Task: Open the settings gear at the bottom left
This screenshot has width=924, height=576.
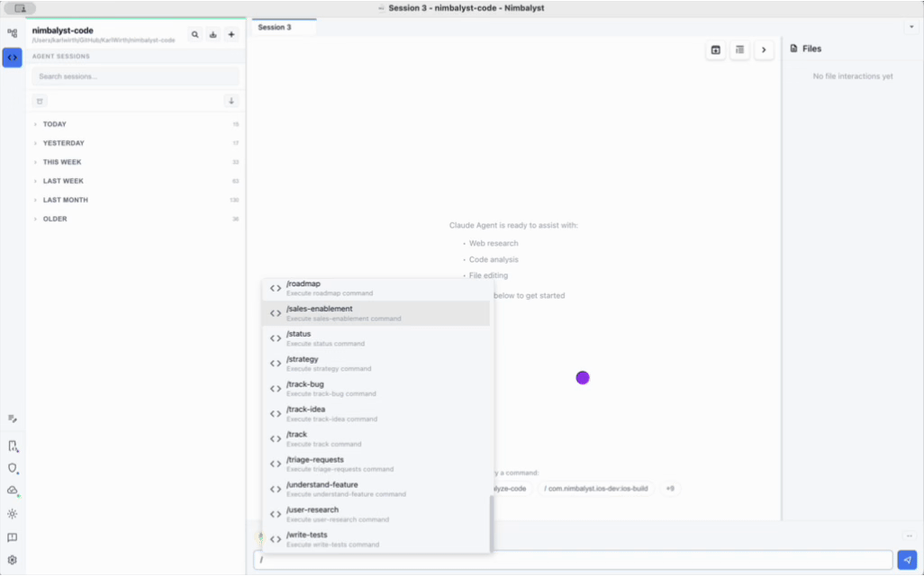Action: coord(12,560)
